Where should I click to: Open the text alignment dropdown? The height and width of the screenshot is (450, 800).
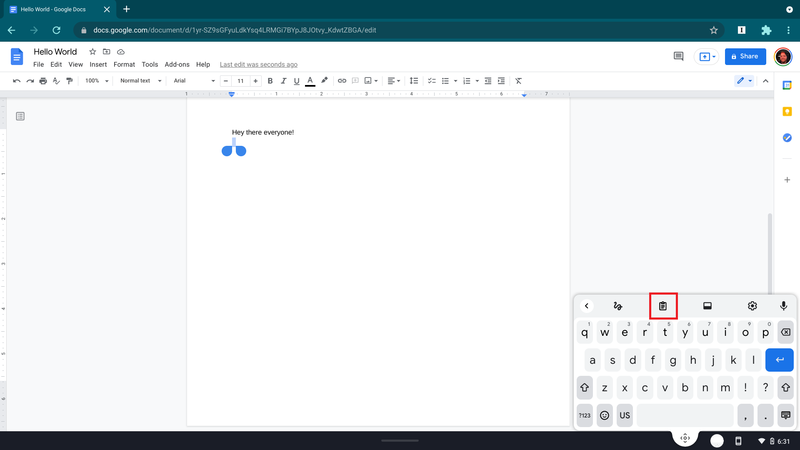click(x=393, y=81)
